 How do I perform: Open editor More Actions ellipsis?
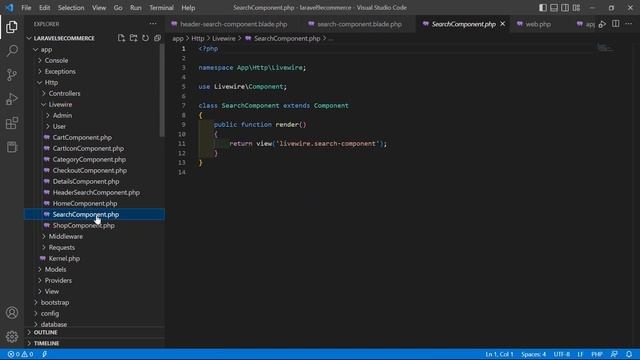pos(629,24)
